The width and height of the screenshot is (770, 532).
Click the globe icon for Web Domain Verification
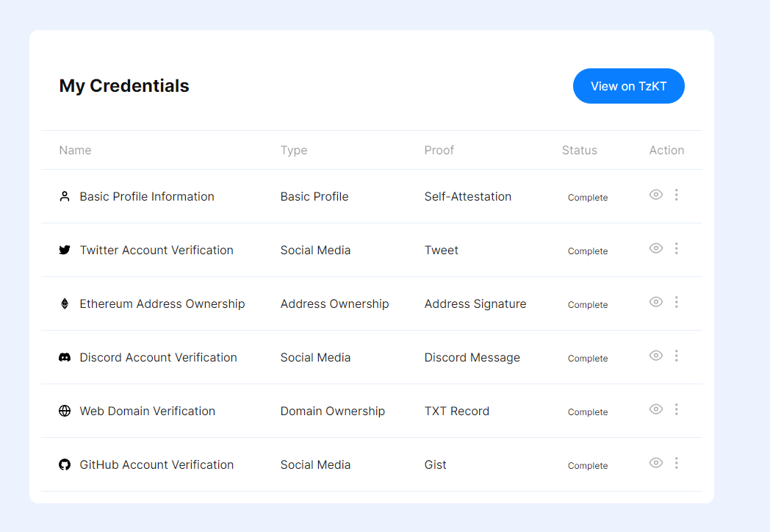tap(65, 411)
